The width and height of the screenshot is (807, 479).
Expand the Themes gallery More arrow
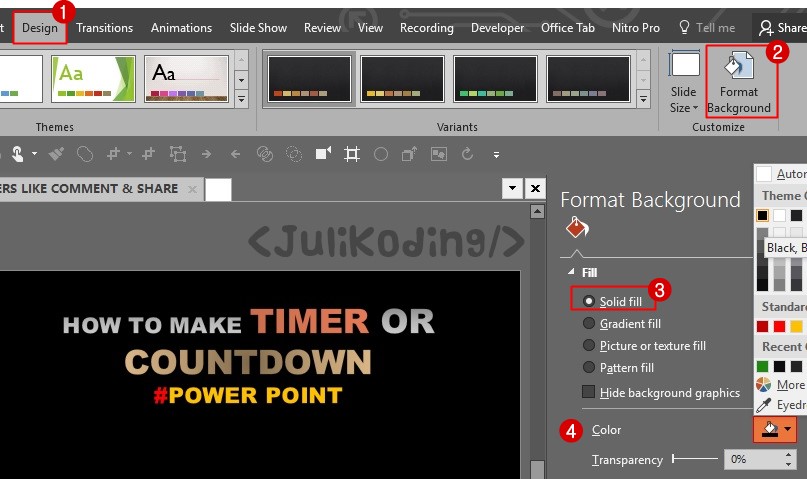(241, 99)
